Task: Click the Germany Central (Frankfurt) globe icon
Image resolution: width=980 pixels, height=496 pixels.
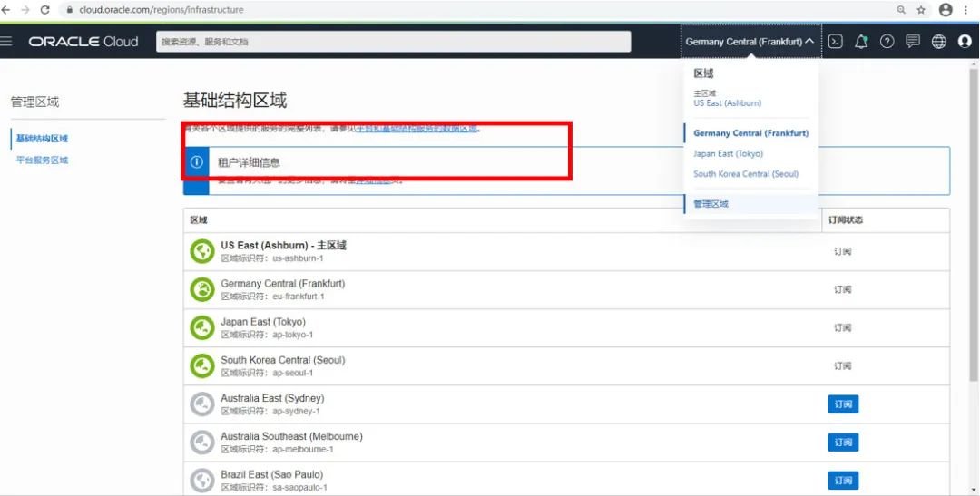Action: pos(201,289)
